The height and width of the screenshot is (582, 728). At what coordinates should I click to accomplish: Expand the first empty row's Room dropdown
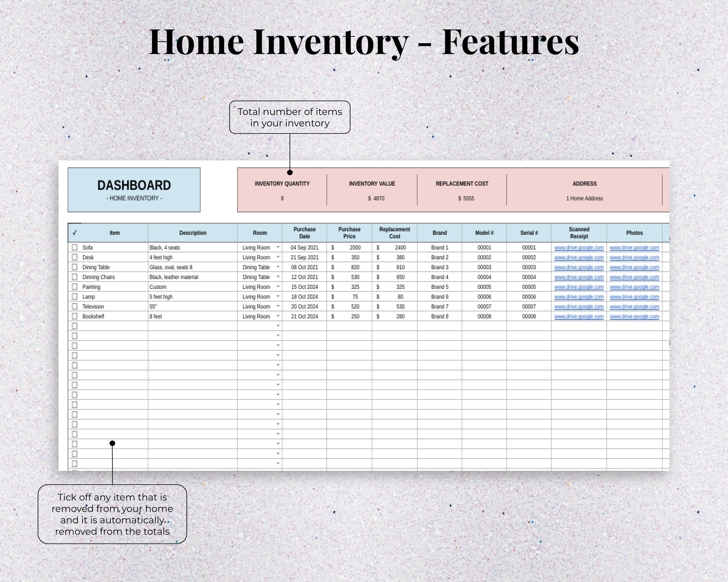point(278,326)
